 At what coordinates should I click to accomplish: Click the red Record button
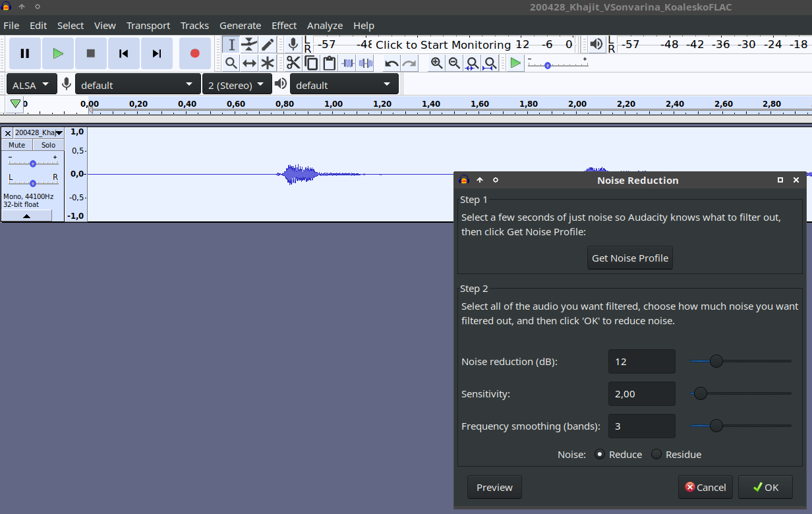194,53
